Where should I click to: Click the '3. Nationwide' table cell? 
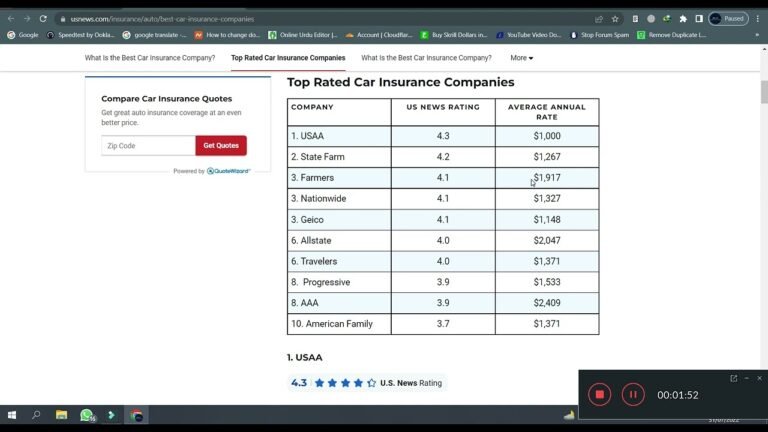pyautogui.click(x=339, y=198)
